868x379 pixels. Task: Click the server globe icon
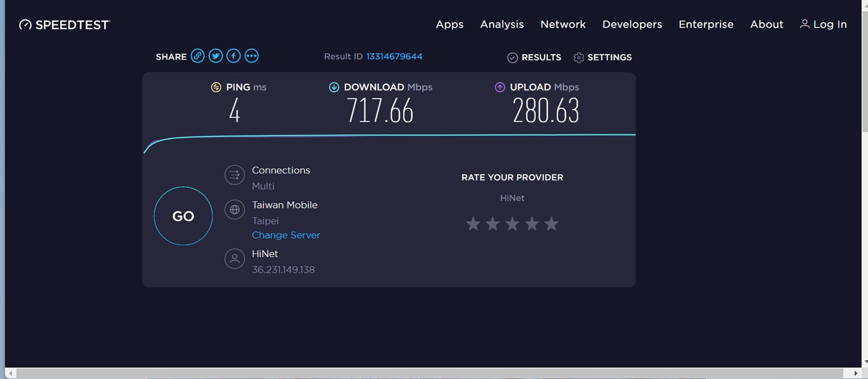tap(234, 210)
